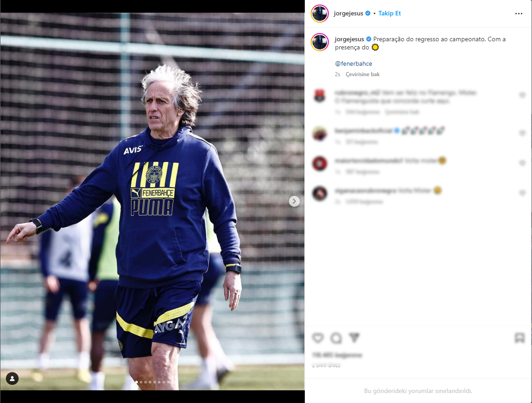Open comment bubble icon below post
Screen dimensions: 532x403
point(336,338)
